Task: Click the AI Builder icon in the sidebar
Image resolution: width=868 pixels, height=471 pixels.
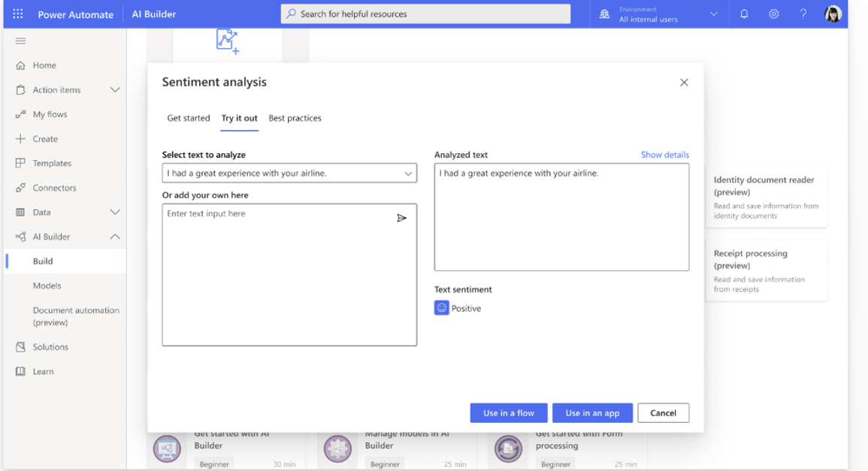Action: [20, 237]
